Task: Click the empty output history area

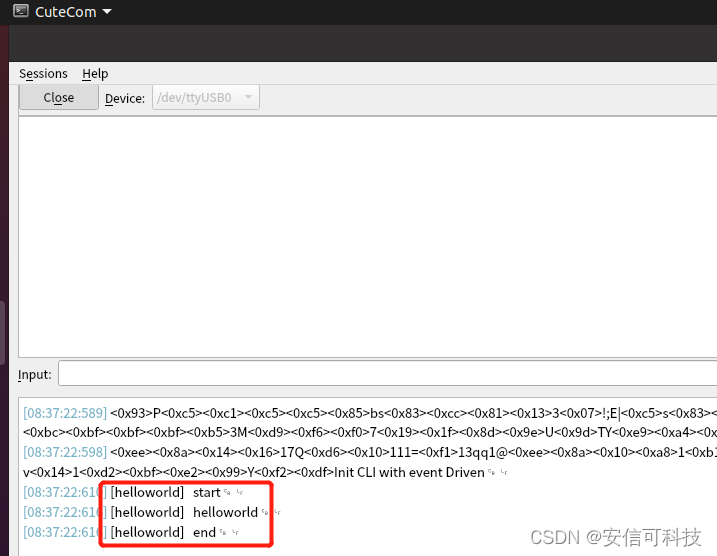Action: click(368, 237)
